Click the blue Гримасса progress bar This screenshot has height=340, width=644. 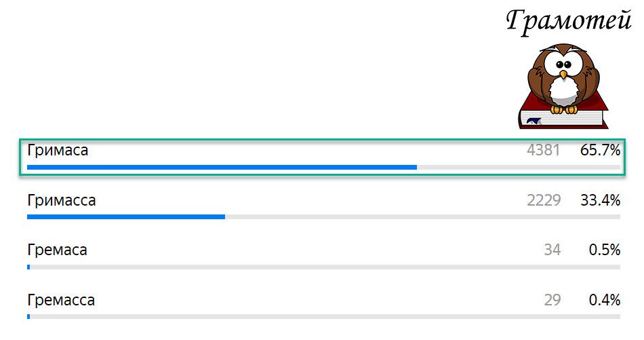point(126,216)
